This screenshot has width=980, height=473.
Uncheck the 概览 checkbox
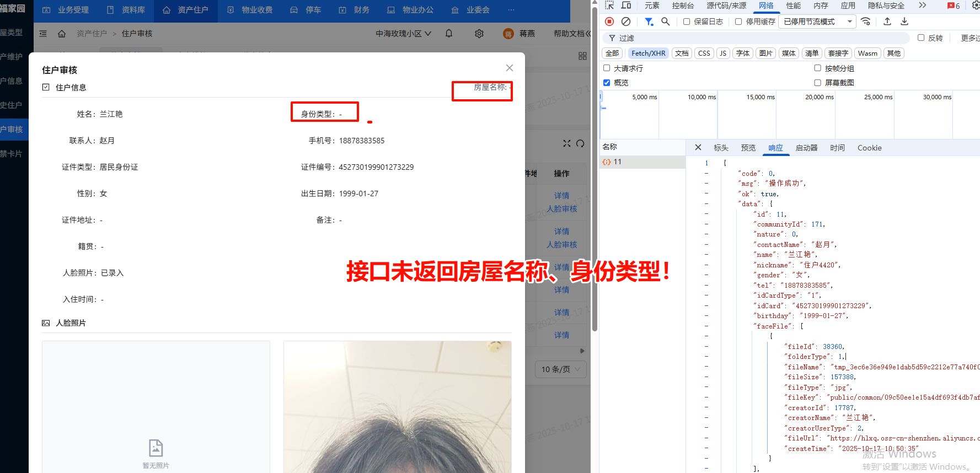click(x=607, y=83)
